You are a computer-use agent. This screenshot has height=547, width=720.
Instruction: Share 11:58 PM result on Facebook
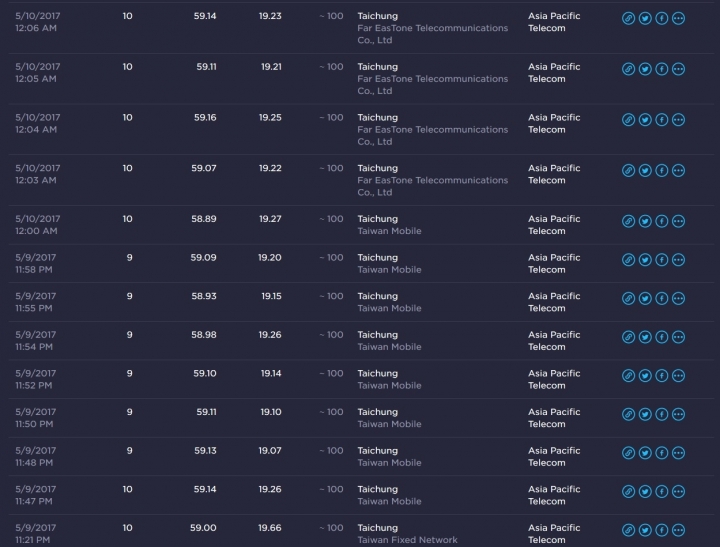(x=662, y=260)
